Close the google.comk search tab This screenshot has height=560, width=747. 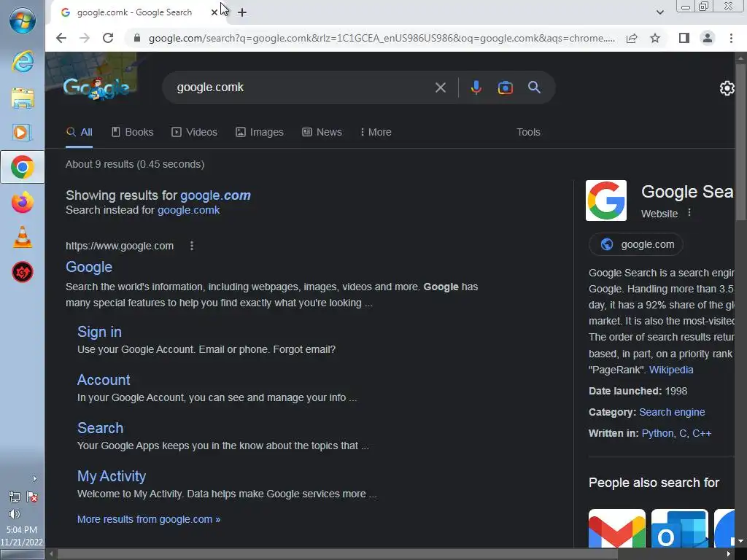click(x=214, y=12)
